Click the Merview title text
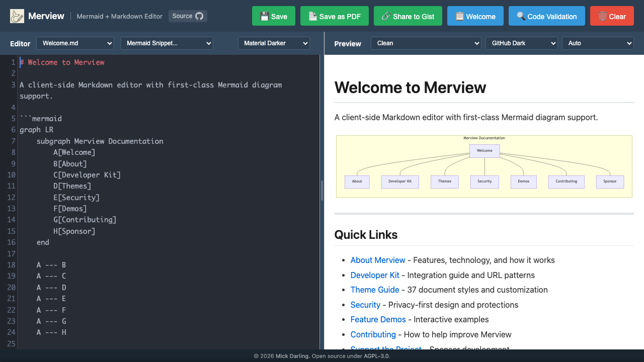This screenshot has width=644, height=362. click(x=46, y=16)
